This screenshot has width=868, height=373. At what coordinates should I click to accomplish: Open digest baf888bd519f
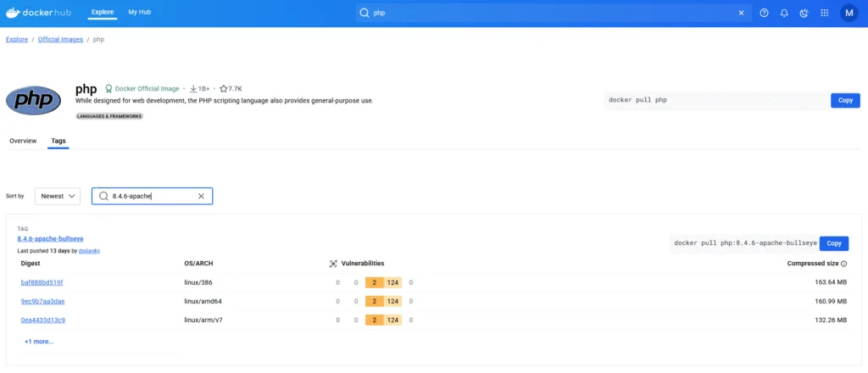(x=42, y=282)
